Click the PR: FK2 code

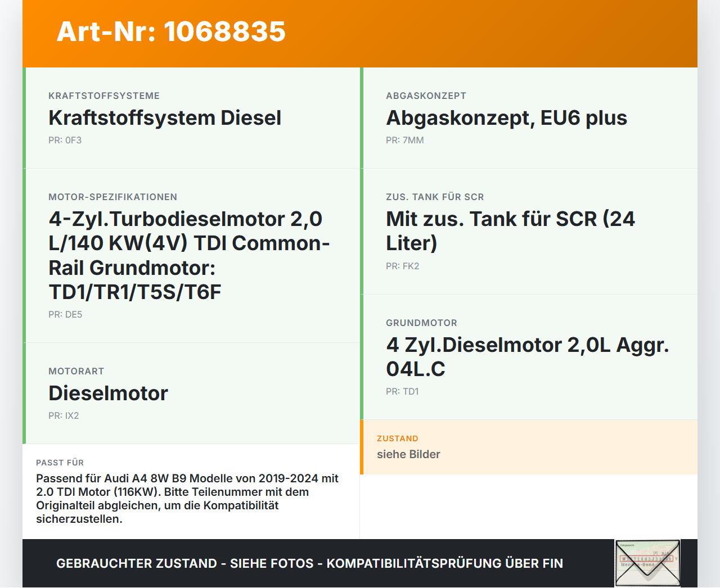403,266
